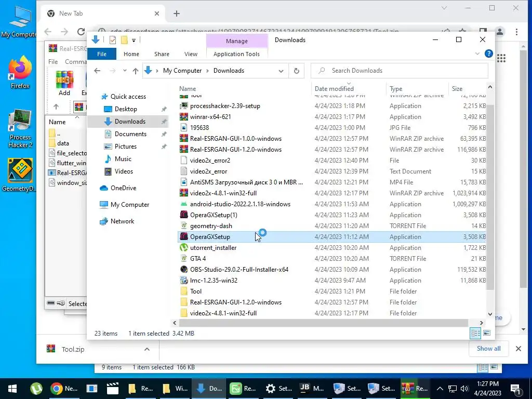Click the Add button in WinRAR window
The height and width of the screenshot is (399, 532).
point(64,83)
